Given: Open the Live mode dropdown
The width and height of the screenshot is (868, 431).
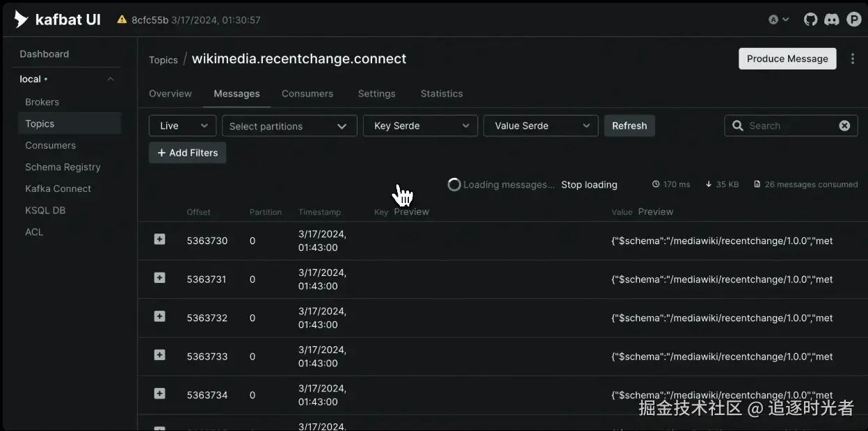Looking at the screenshot, I should coord(182,126).
